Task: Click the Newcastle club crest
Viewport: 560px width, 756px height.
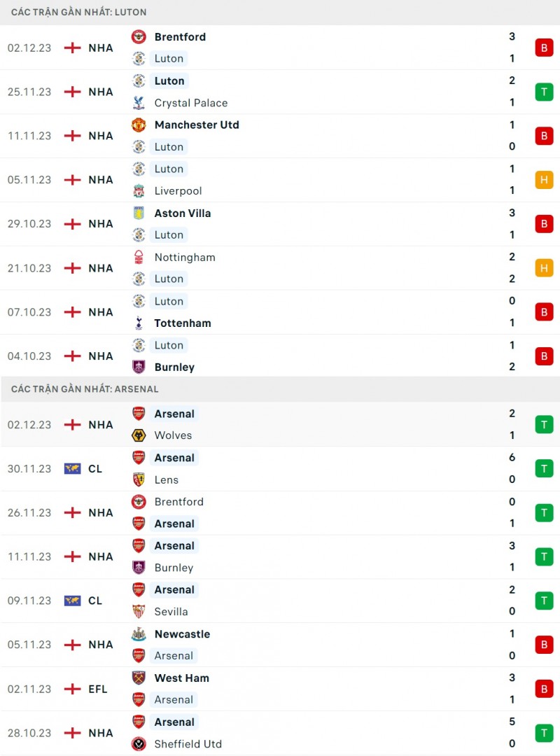Action: (139, 634)
